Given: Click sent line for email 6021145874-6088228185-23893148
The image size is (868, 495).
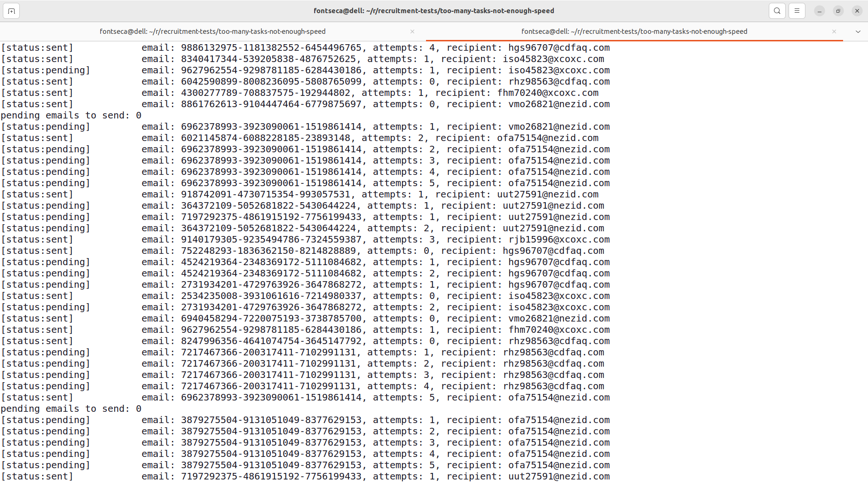Looking at the screenshot, I should pos(300,138).
